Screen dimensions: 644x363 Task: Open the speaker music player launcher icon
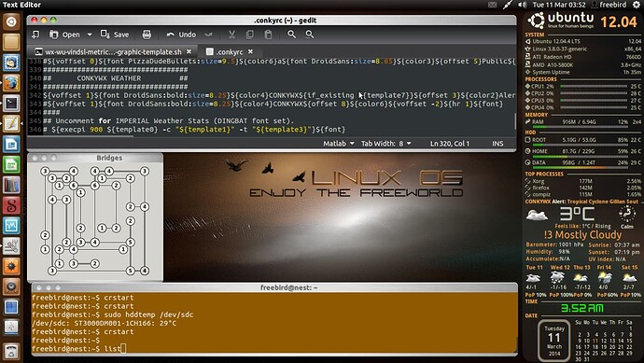tap(11, 286)
